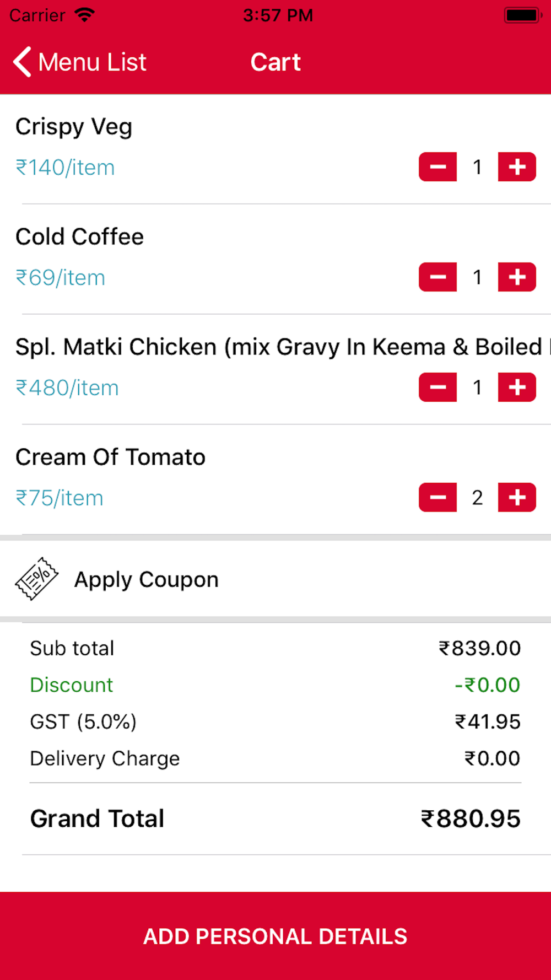Return to Menu List
This screenshot has width=551, height=980.
80,62
